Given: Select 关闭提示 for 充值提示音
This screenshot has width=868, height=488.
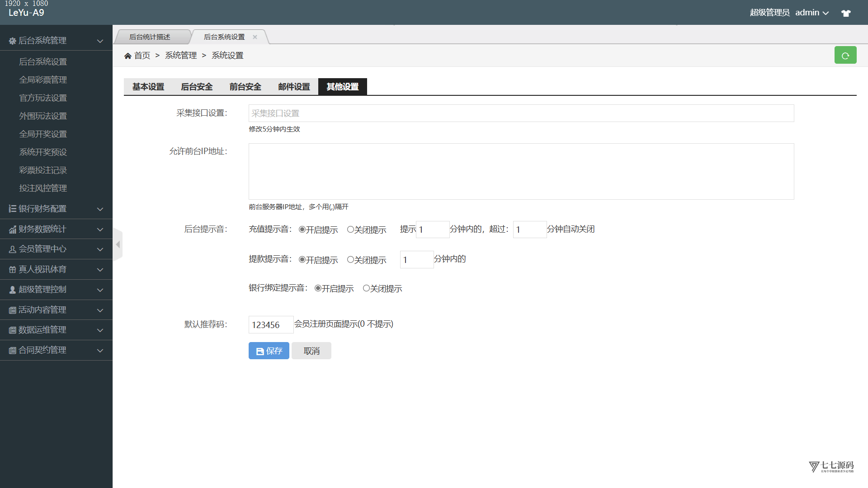Looking at the screenshot, I should point(350,230).
